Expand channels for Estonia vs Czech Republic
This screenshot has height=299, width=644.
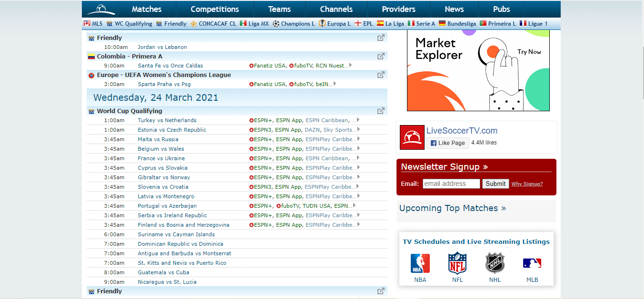pos(358,129)
